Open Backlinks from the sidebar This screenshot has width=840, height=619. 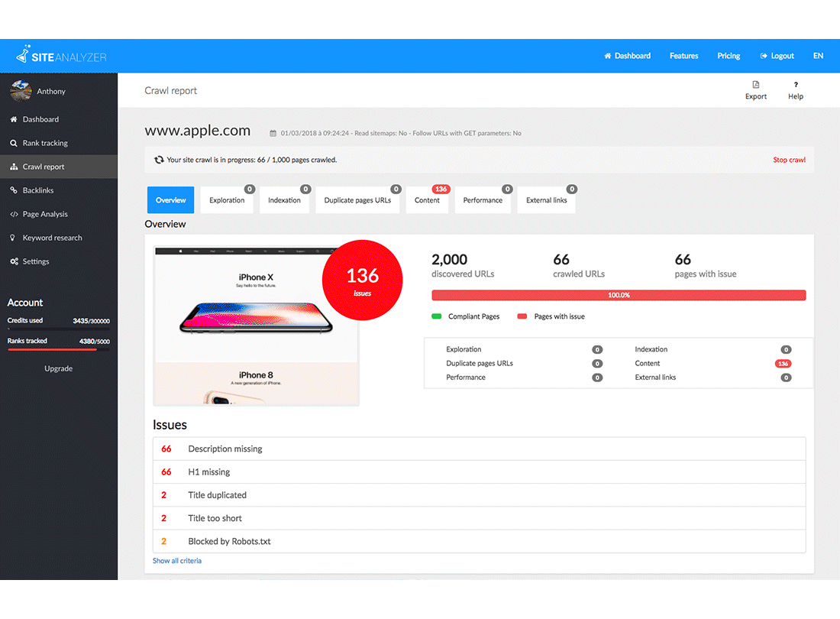click(x=59, y=190)
